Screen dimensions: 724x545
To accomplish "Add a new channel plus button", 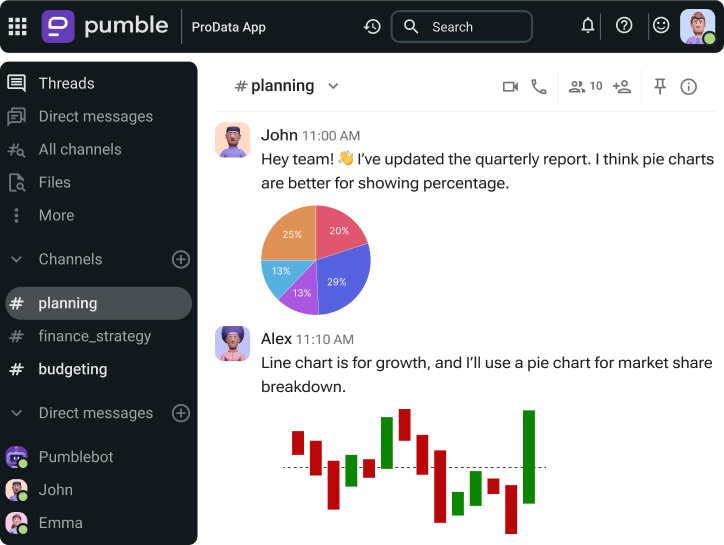I will [181, 259].
